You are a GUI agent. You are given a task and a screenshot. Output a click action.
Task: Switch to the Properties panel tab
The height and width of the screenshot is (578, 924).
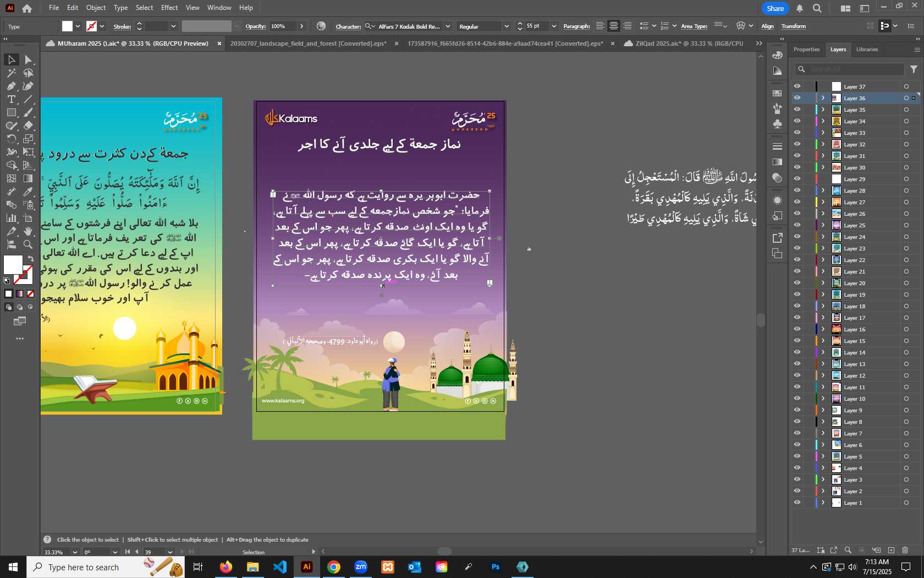(806, 50)
